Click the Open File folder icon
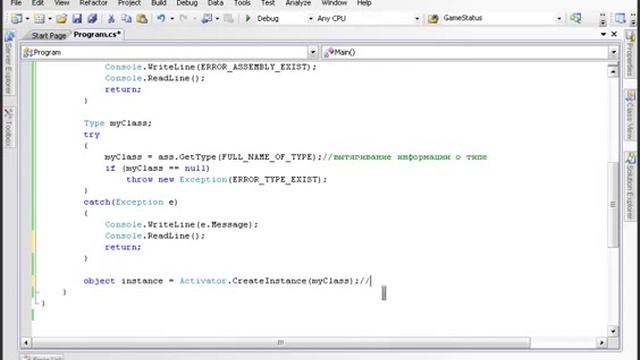The image size is (640, 360). 62,18
